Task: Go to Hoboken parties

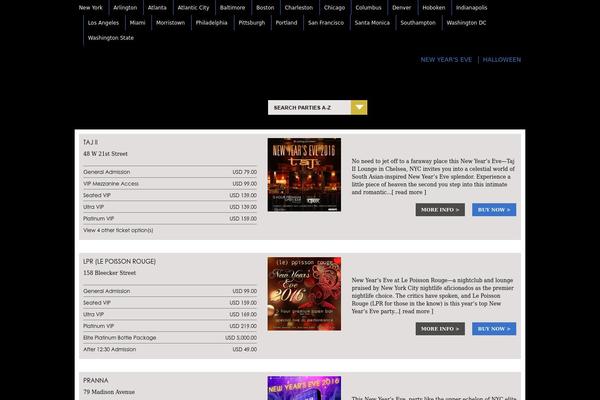Action: click(x=434, y=8)
